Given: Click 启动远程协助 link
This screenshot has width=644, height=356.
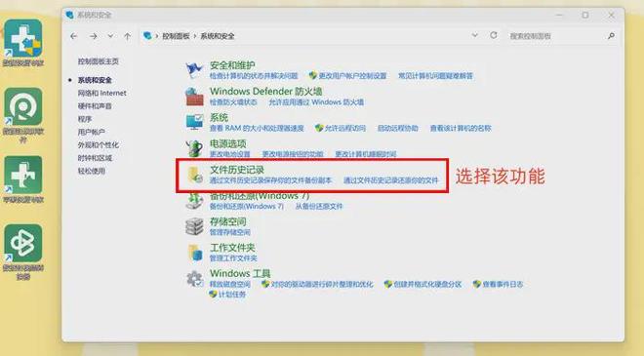Looking at the screenshot, I should [397, 128].
